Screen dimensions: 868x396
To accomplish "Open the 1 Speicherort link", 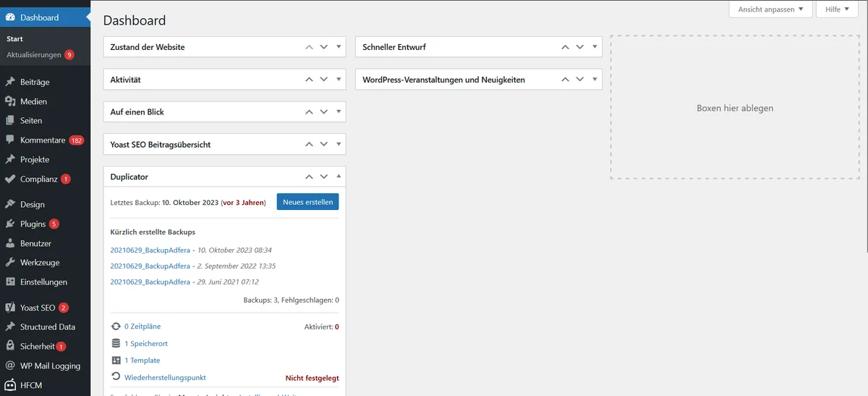I will (146, 344).
